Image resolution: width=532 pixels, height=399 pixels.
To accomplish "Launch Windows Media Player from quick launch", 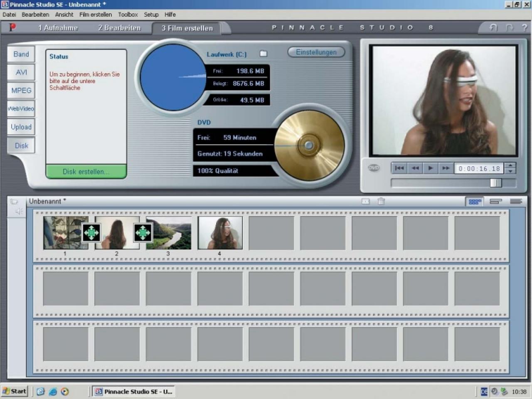I will click(x=65, y=392).
